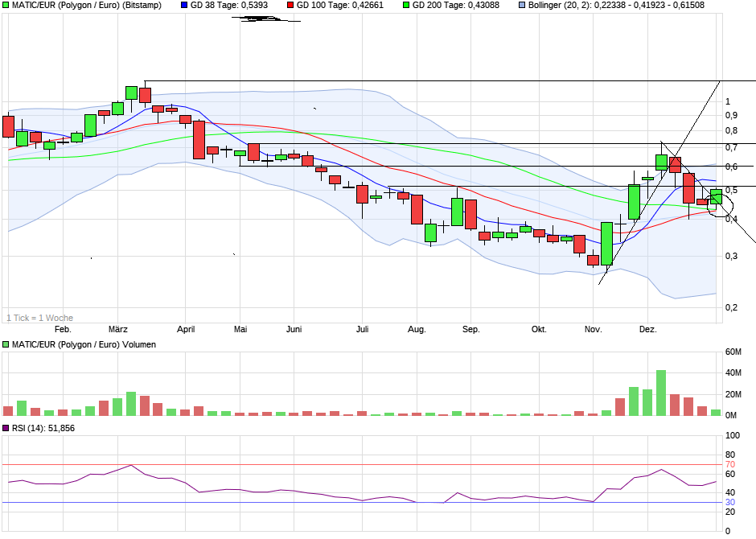Click the tallest green volume bar in March
The width and height of the screenshot is (756, 539).
[x=131, y=404]
